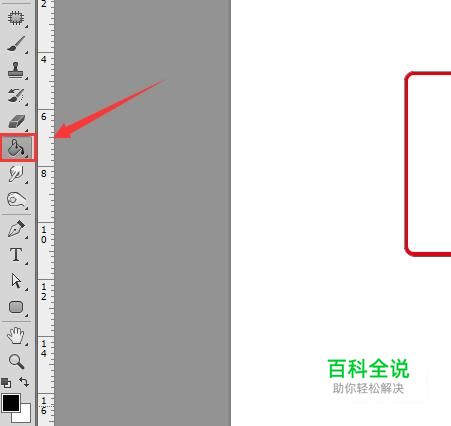The image size is (451, 426).
Task: Pick the Path Selection arrow tool
Action: [16, 281]
